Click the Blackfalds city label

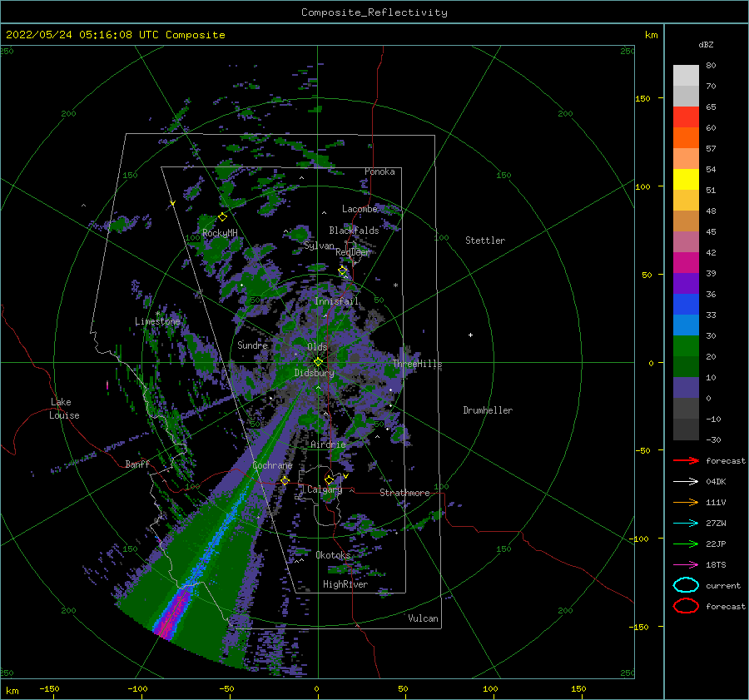pos(354,231)
